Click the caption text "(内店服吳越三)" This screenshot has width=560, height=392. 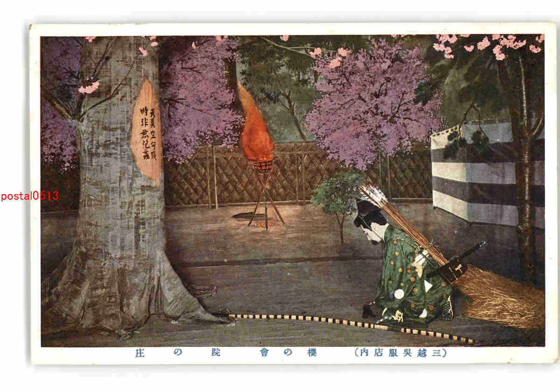401,353
